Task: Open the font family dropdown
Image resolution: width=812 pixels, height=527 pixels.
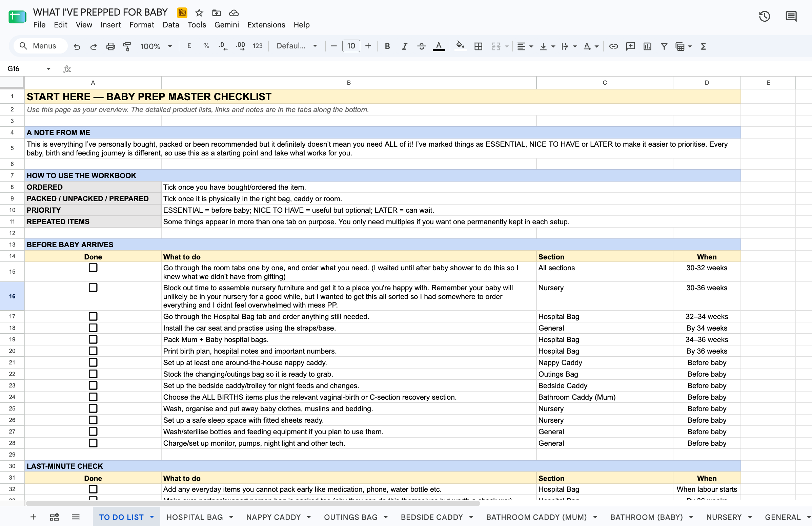Action: click(297, 46)
